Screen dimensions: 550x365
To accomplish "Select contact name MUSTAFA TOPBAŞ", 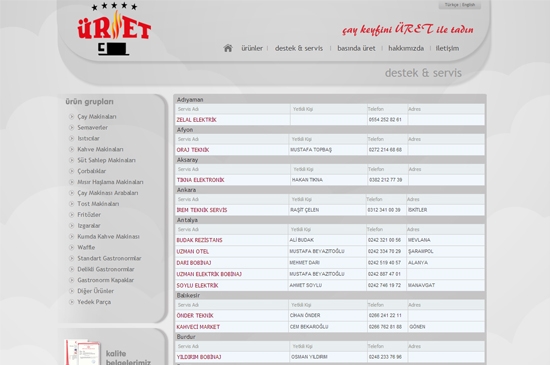I will point(311,150).
